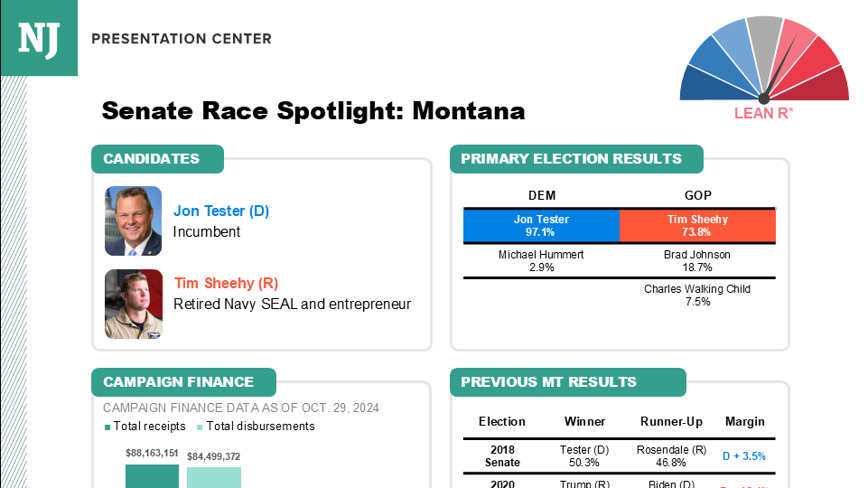Click the NJ logo icon
The image size is (868, 488).
point(39,38)
